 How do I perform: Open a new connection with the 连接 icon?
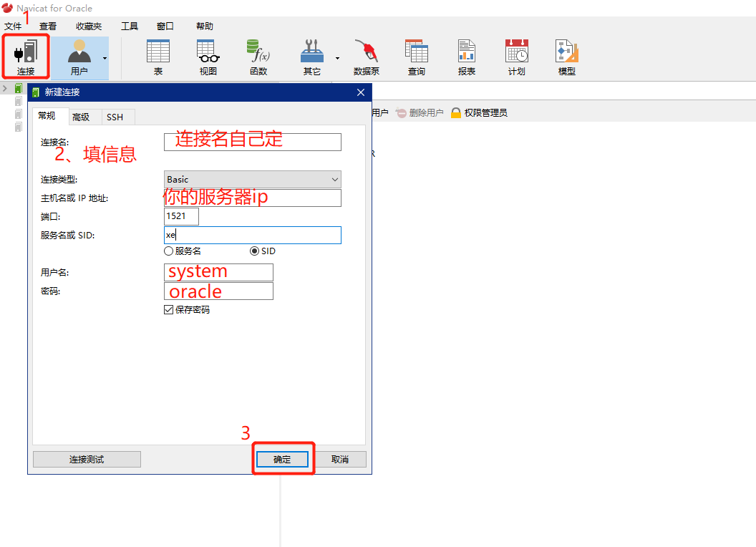pyautogui.click(x=26, y=57)
